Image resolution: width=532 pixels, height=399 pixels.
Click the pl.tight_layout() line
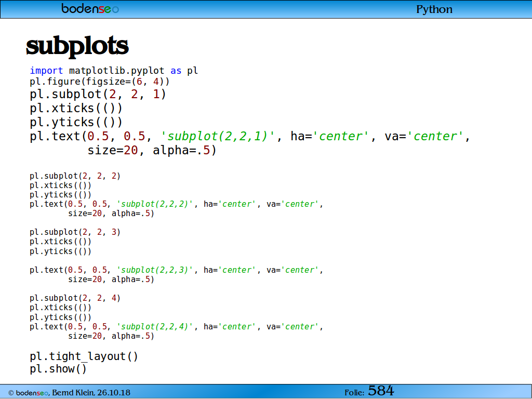pyautogui.click(x=84, y=356)
